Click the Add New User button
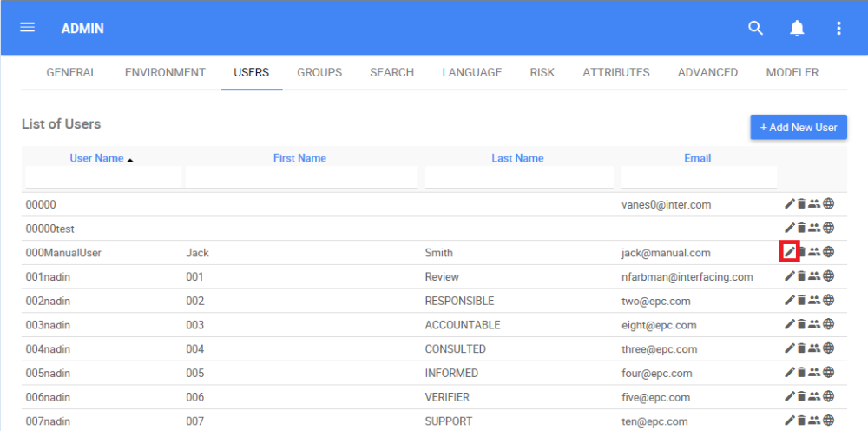Viewport: 868px width, 431px height. [x=799, y=127]
